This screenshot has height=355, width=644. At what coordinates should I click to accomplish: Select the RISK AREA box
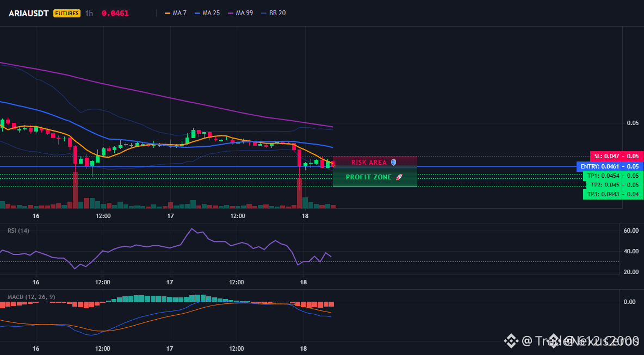pos(375,161)
